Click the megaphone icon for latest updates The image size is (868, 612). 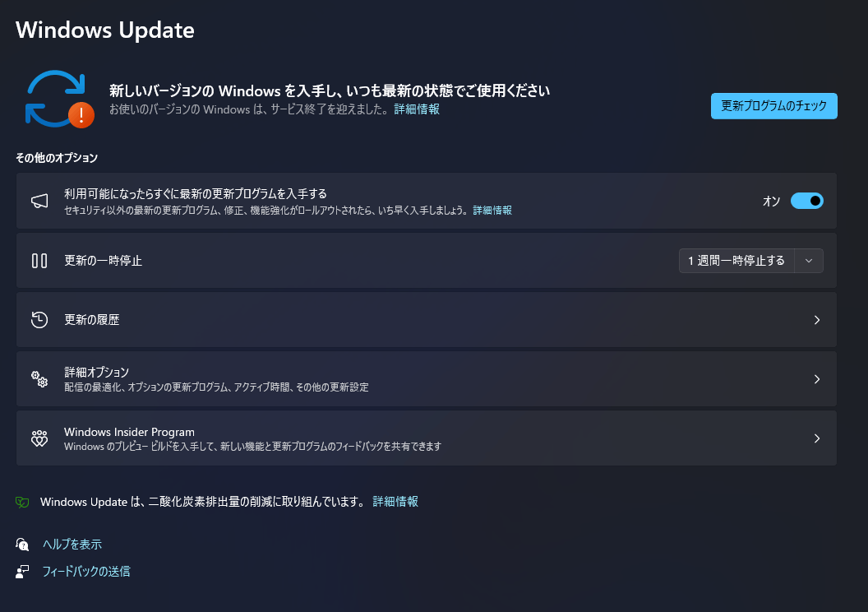[x=39, y=201]
